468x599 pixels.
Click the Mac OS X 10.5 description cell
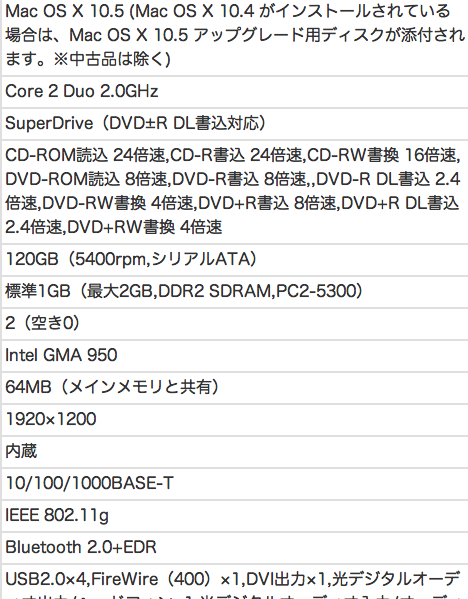[x=235, y=37]
